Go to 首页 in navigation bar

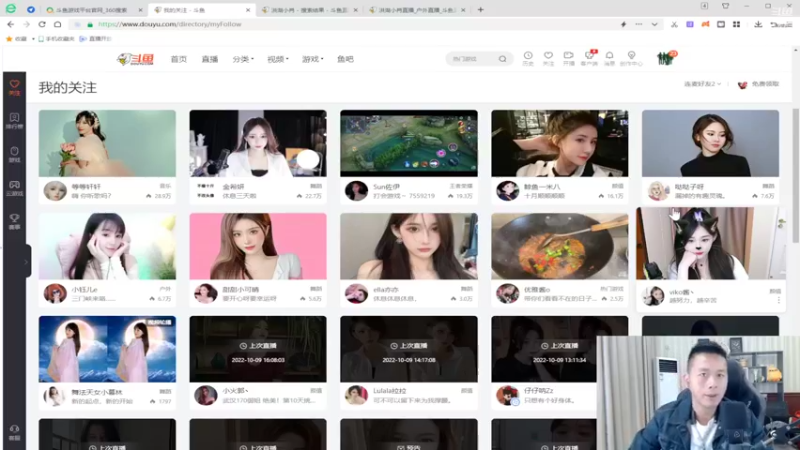(x=179, y=59)
